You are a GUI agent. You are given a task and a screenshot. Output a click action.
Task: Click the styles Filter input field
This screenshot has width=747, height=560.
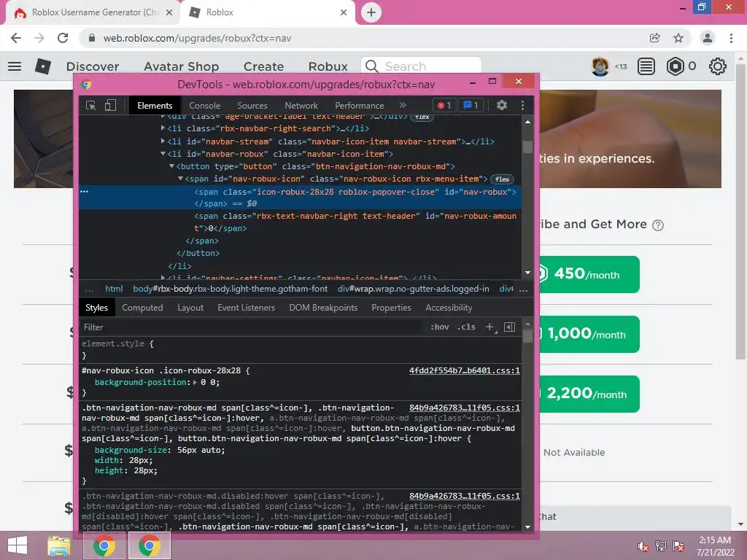click(x=252, y=327)
